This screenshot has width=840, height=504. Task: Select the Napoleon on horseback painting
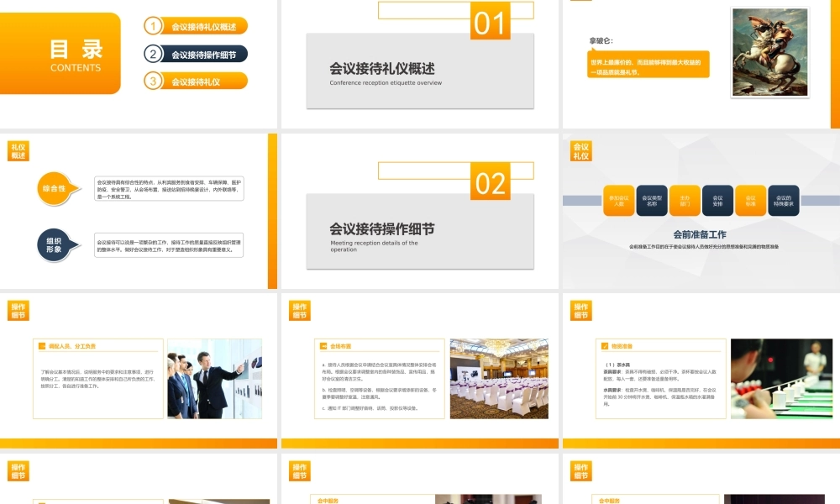769,52
